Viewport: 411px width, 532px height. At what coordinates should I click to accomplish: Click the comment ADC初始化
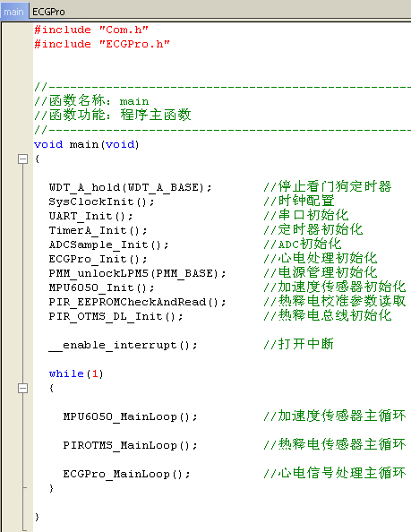303,244
